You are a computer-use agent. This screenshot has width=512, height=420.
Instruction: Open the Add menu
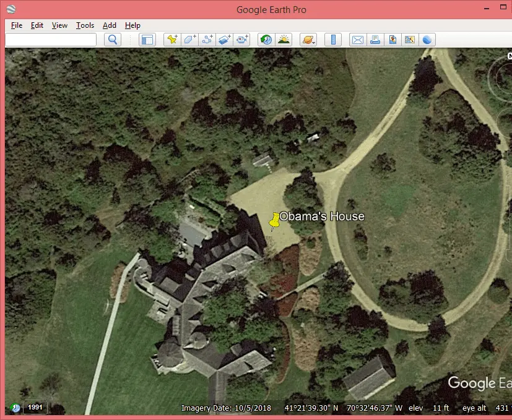(109, 25)
